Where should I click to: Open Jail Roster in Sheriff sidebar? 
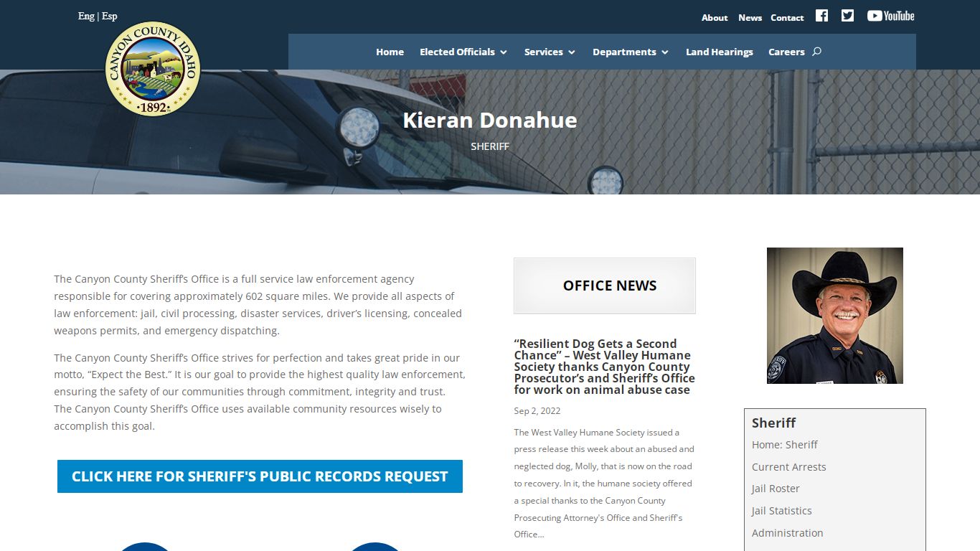click(776, 489)
